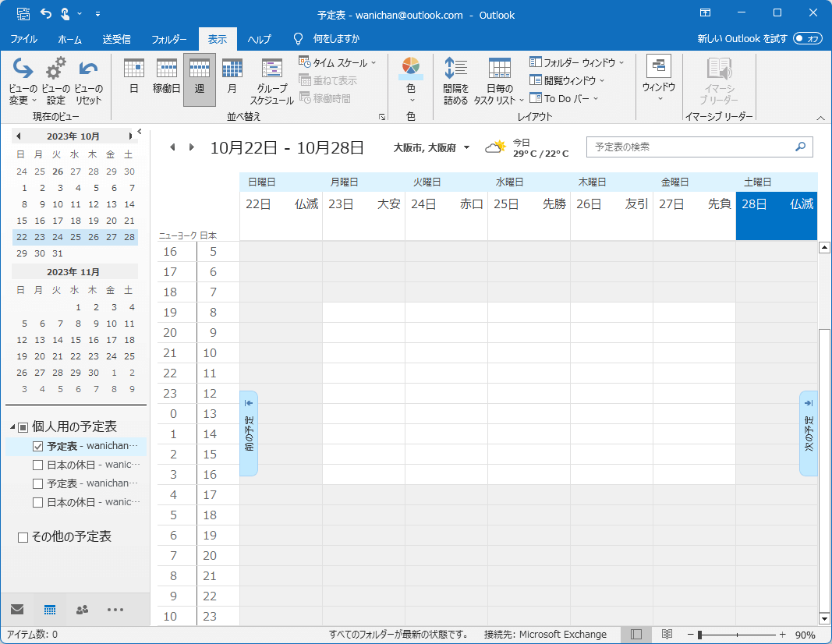The image size is (832, 644).
Task: Open the Mail module envelope icon
Action: 17,609
